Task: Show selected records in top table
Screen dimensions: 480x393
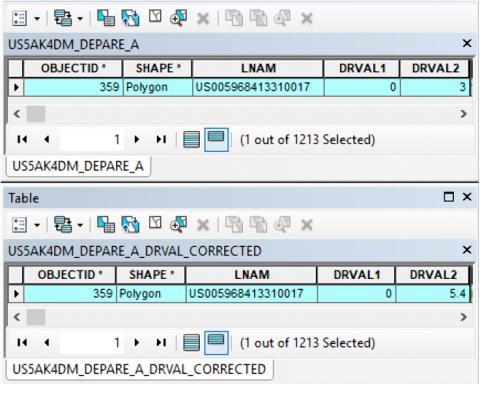Action: [216, 139]
